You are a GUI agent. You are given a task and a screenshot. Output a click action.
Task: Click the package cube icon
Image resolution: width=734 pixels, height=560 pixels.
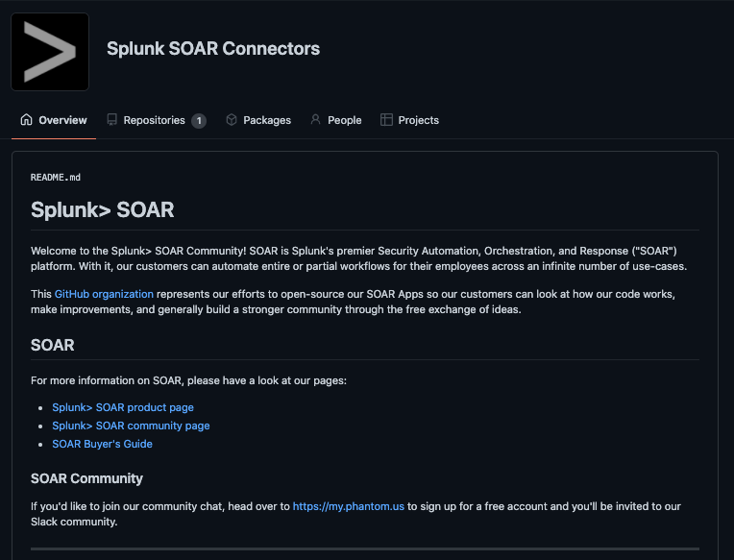point(232,120)
